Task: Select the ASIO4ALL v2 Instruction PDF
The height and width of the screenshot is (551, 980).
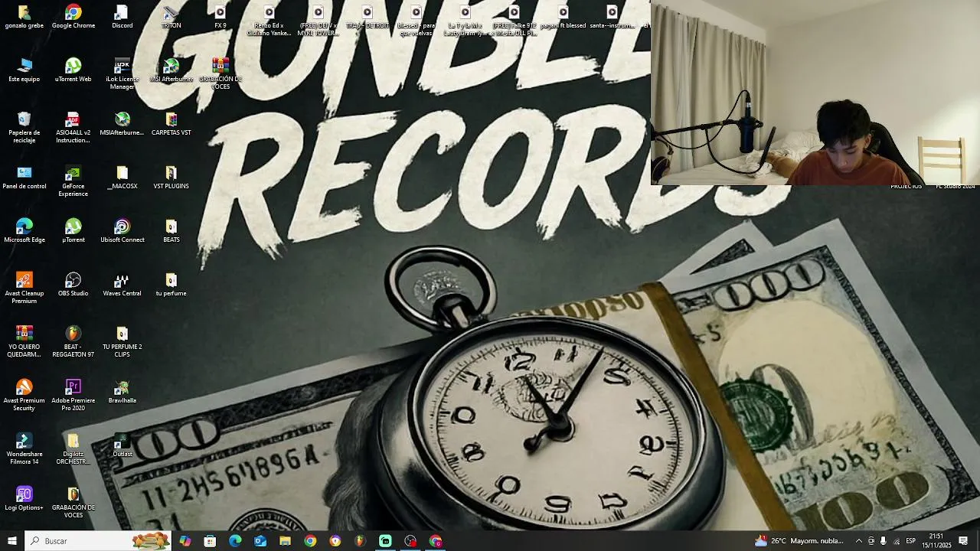Action: coord(73,128)
